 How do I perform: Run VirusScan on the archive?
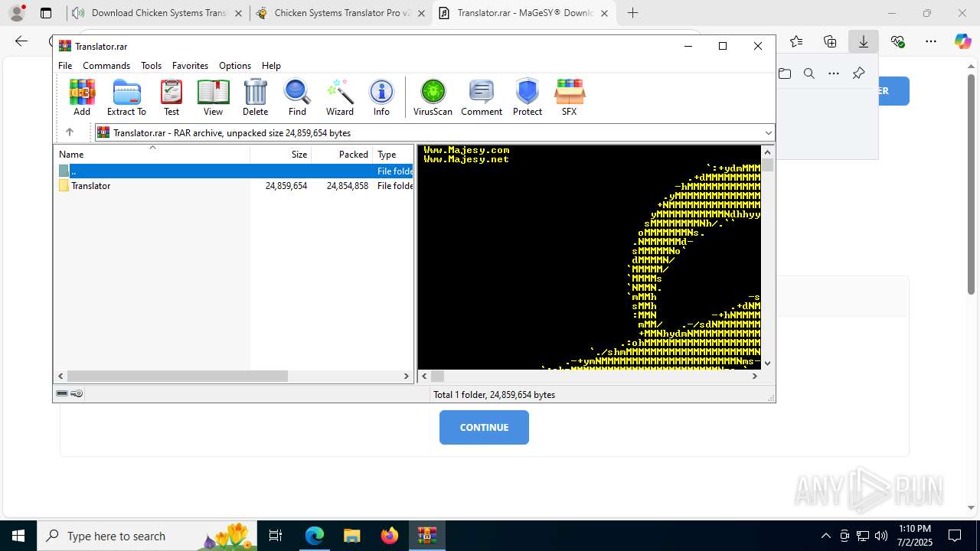433,97
